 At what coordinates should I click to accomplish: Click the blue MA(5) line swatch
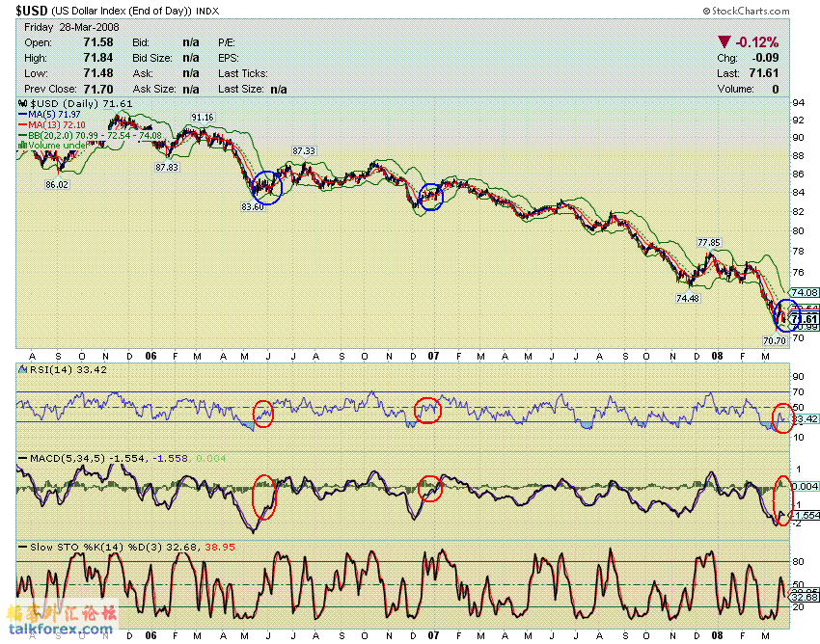pos(22,114)
